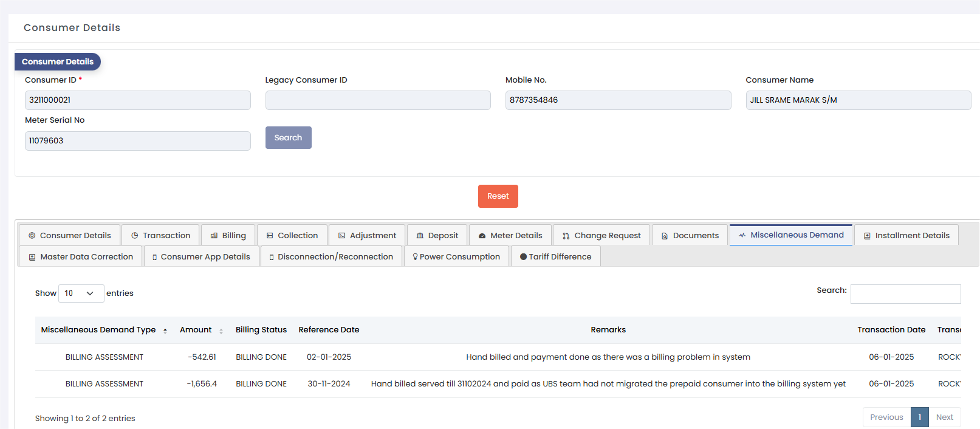Open the Power Consumption tab
Screen dimensions: 980x429
click(456, 256)
